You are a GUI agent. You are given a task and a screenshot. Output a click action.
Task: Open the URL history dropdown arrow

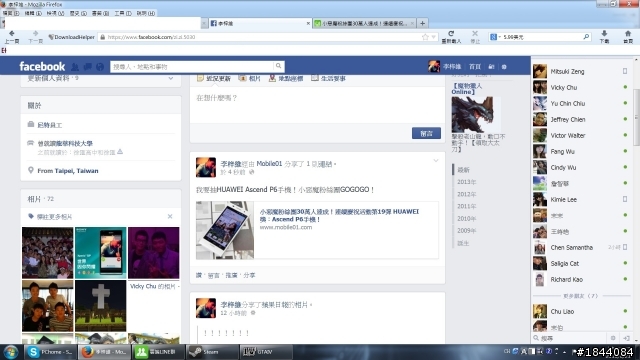pyautogui.click(x=433, y=37)
